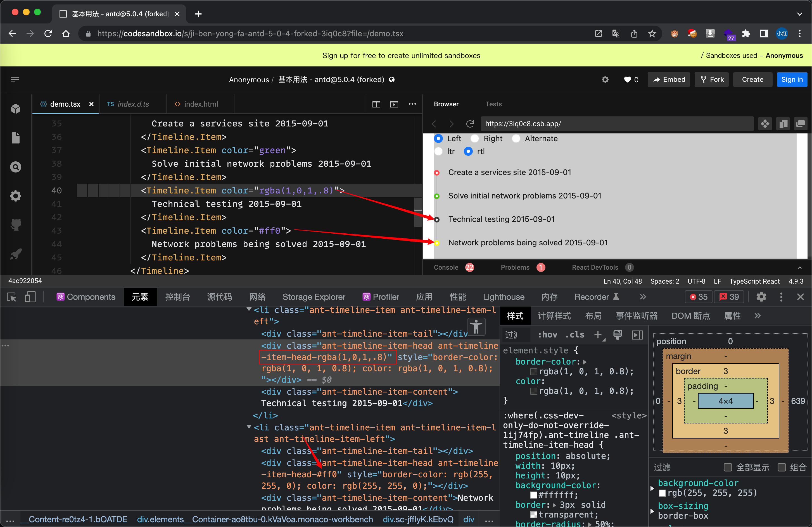Open the deployment rocket panel in sidebar

(15, 254)
